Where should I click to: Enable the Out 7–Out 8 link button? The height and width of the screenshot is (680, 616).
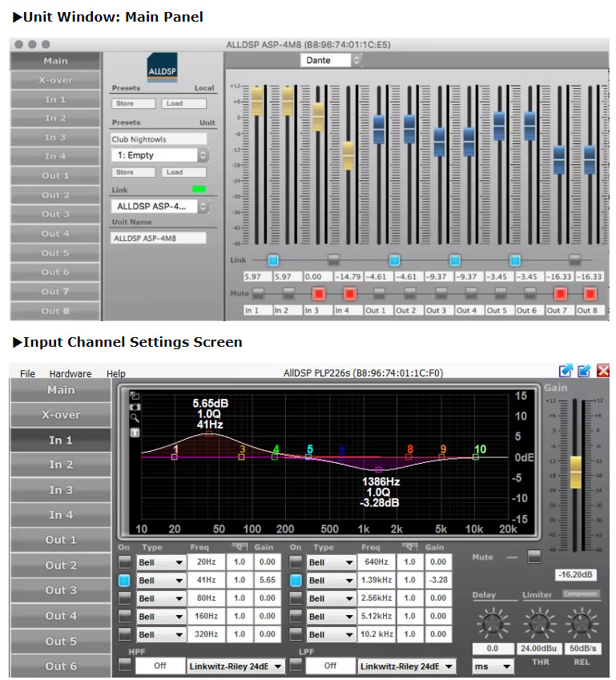(575, 260)
